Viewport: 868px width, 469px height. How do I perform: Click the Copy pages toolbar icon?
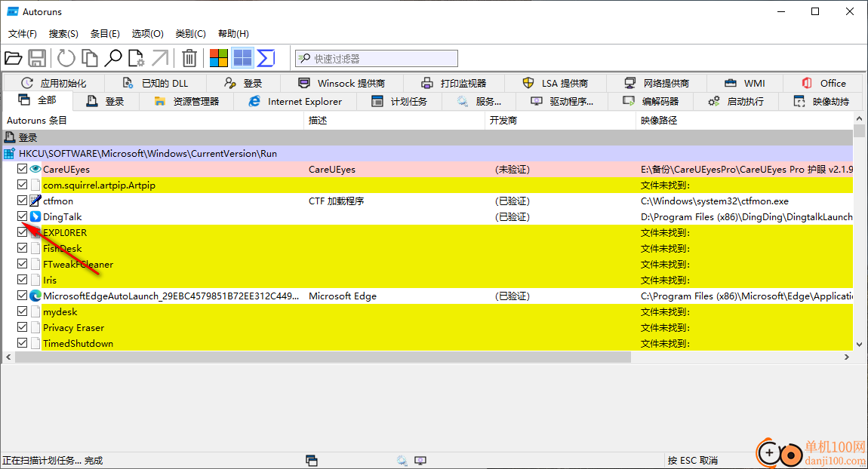click(89, 58)
